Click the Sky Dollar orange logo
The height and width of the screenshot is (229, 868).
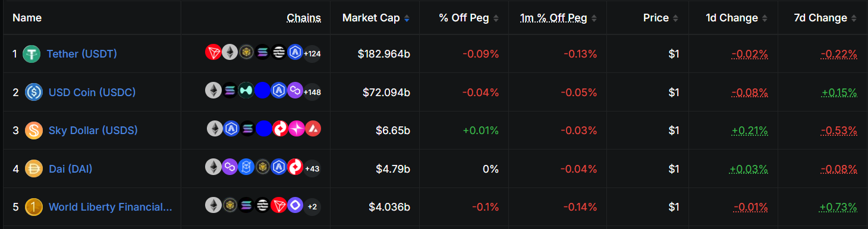tap(34, 131)
